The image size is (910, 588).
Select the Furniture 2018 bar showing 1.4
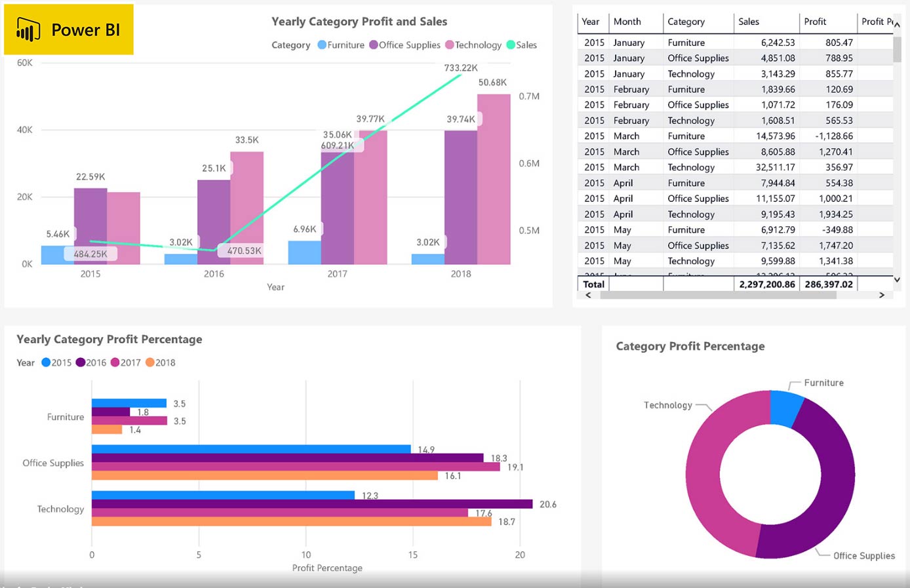pyautogui.click(x=107, y=429)
